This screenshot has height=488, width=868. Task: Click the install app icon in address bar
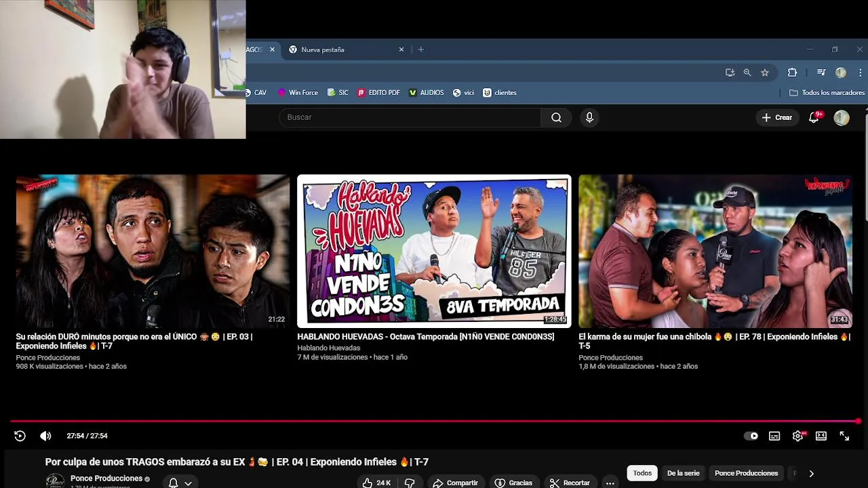pos(730,73)
